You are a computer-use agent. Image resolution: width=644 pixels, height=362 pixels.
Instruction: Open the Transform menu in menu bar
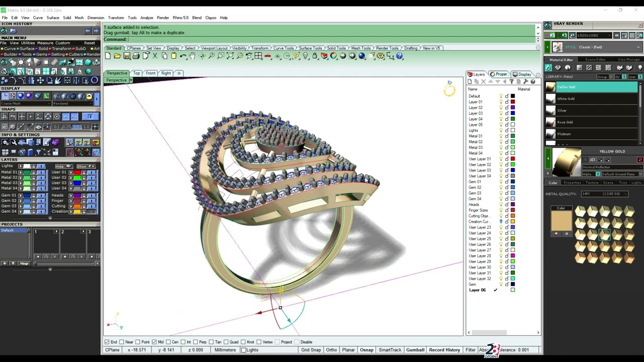click(116, 18)
